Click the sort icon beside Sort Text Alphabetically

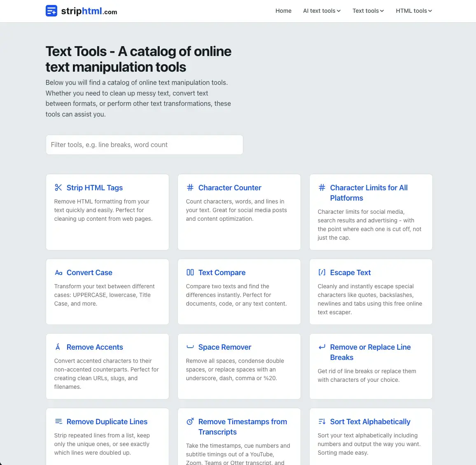click(x=322, y=421)
